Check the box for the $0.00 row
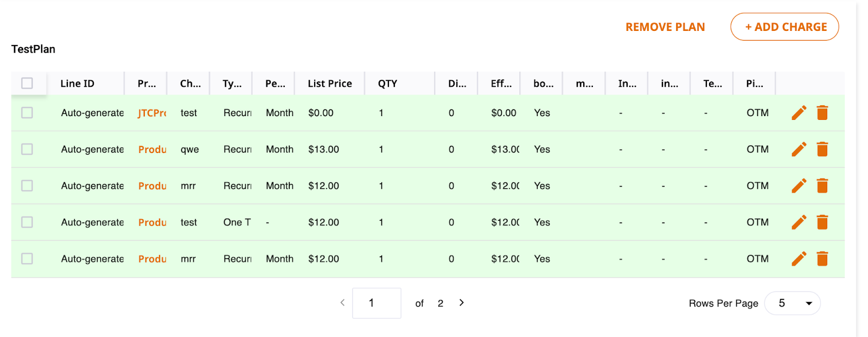Viewport: 868px width, 337px height. (27, 113)
